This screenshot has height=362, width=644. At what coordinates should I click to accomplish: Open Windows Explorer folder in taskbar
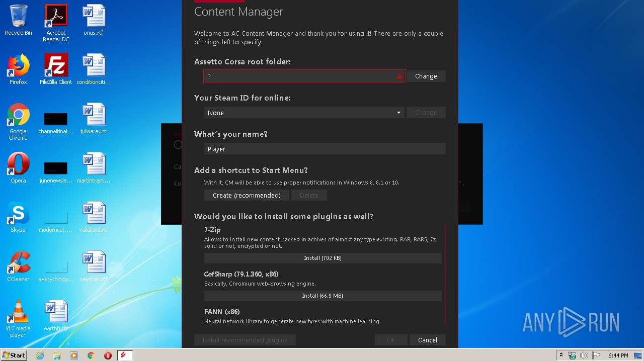point(57,355)
